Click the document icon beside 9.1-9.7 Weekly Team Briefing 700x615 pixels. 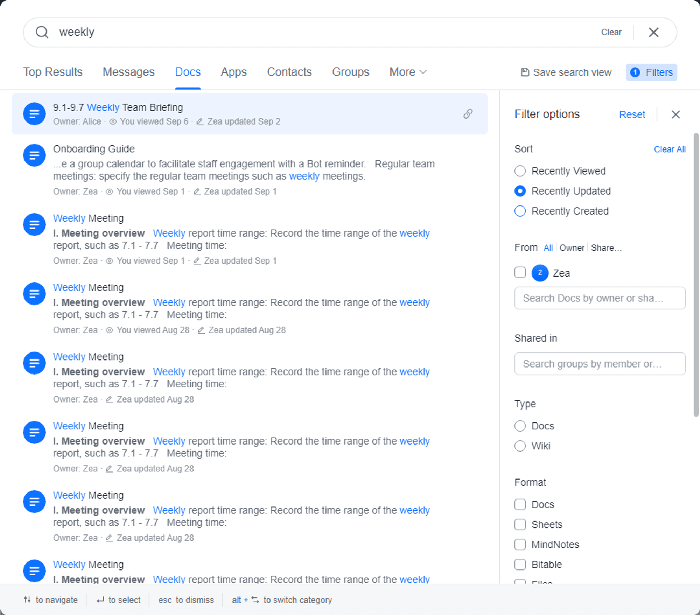coord(34,114)
